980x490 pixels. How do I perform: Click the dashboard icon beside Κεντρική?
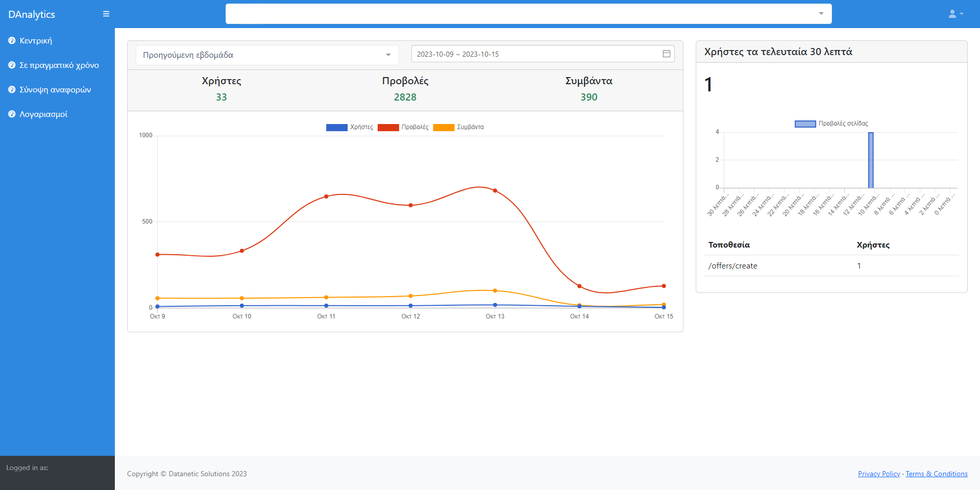[x=12, y=40]
